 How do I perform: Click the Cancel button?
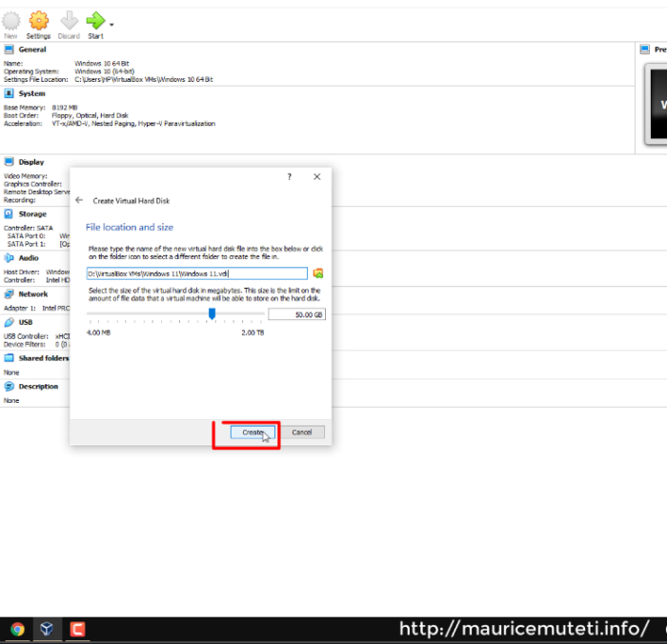(x=302, y=433)
